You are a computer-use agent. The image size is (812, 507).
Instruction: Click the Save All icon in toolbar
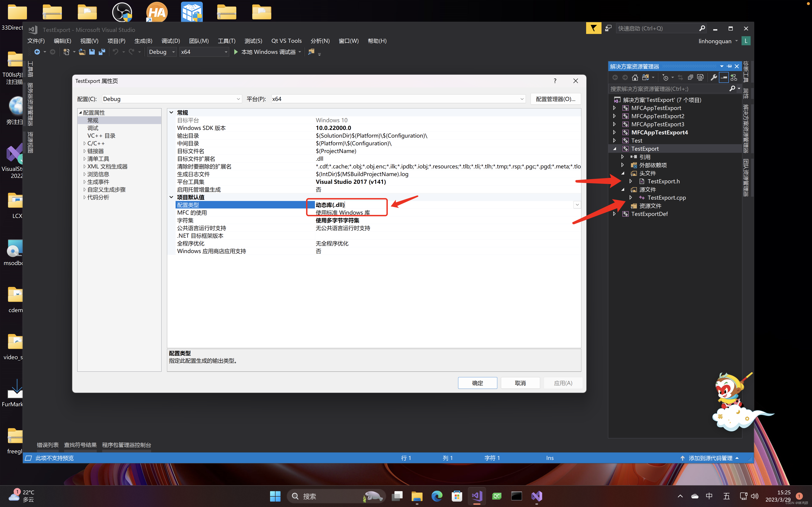102,52
